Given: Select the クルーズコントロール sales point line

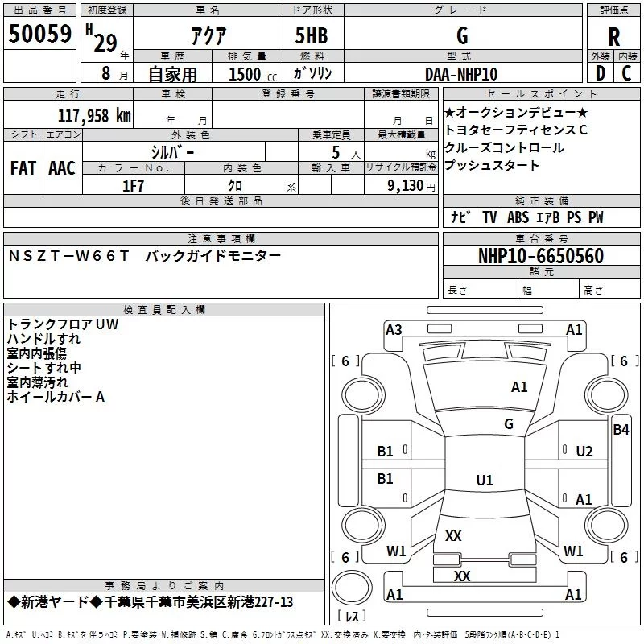Looking at the screenshot, I should tap(504, 147).
